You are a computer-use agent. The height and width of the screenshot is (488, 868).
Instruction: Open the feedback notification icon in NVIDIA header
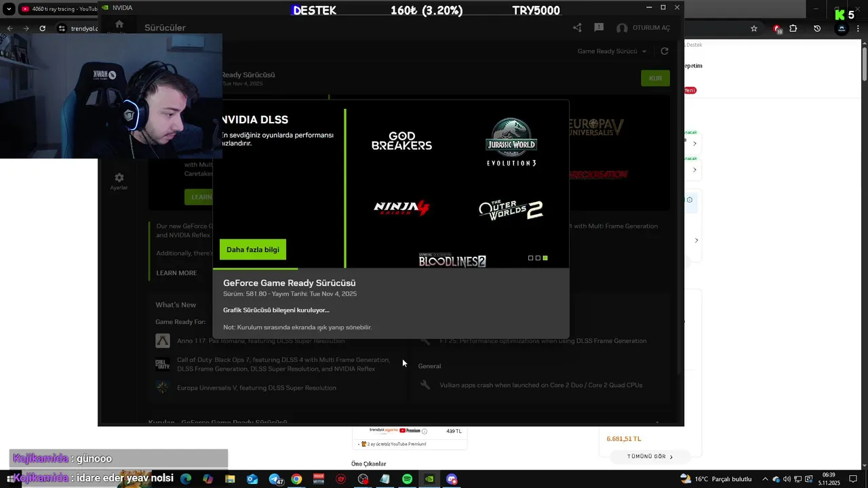point(599,28)
